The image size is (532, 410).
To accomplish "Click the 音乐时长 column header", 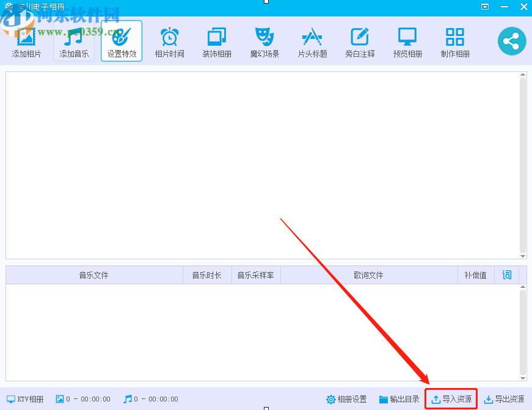I will coord(207,275).
